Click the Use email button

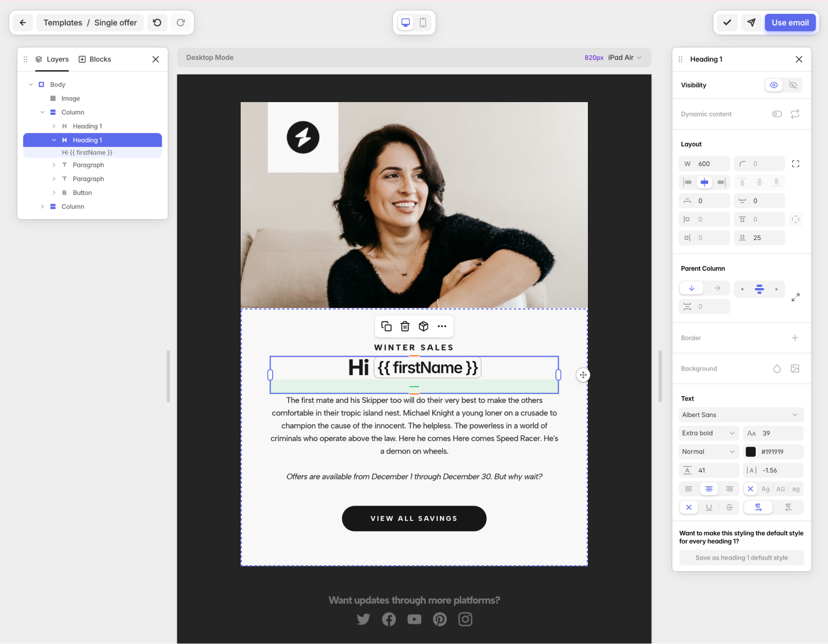coord(790,23)
